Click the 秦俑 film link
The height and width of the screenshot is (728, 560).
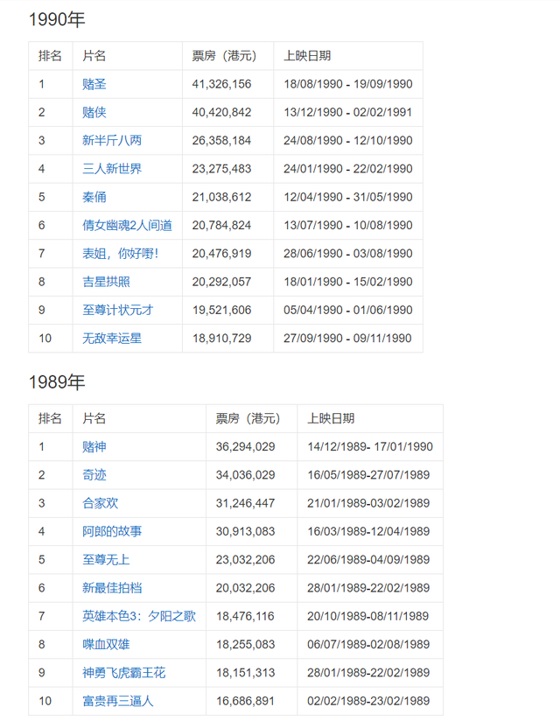click(x=94, y=198)
